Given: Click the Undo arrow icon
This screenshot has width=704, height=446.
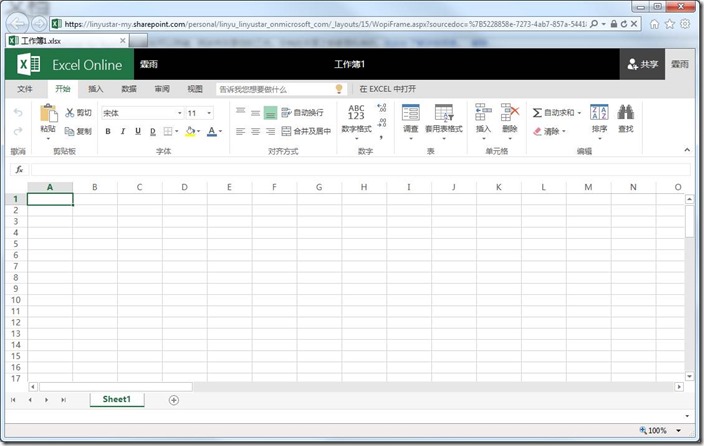Looking at the screenshot, I should pyautogui.click(x=18, y=112).
